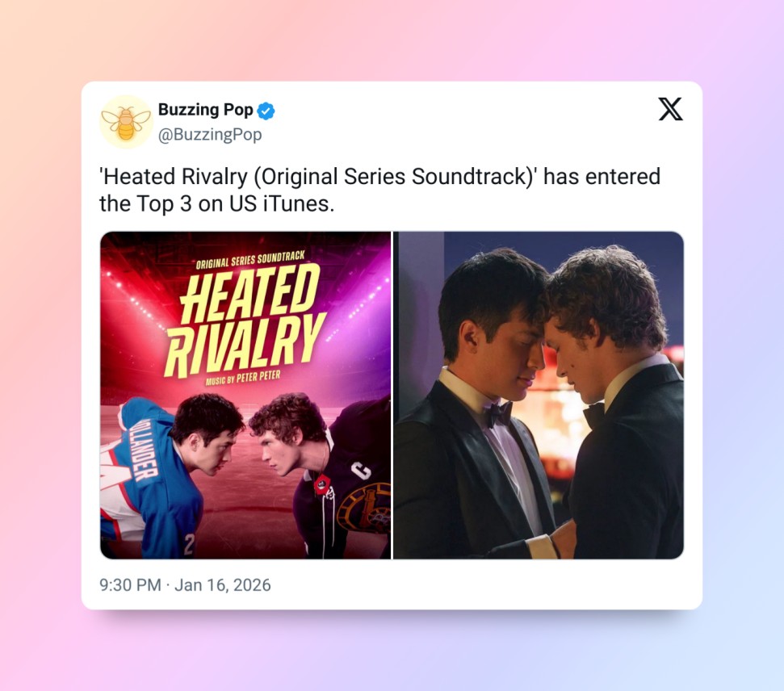Click the X logo on the tweet card

670,110
